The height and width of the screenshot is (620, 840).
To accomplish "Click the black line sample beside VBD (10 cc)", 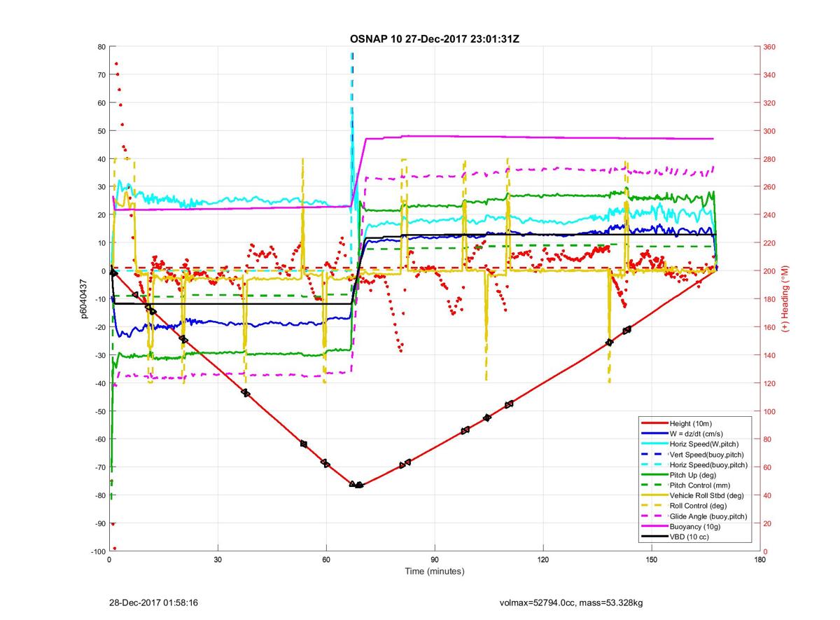I will (654, 537).
